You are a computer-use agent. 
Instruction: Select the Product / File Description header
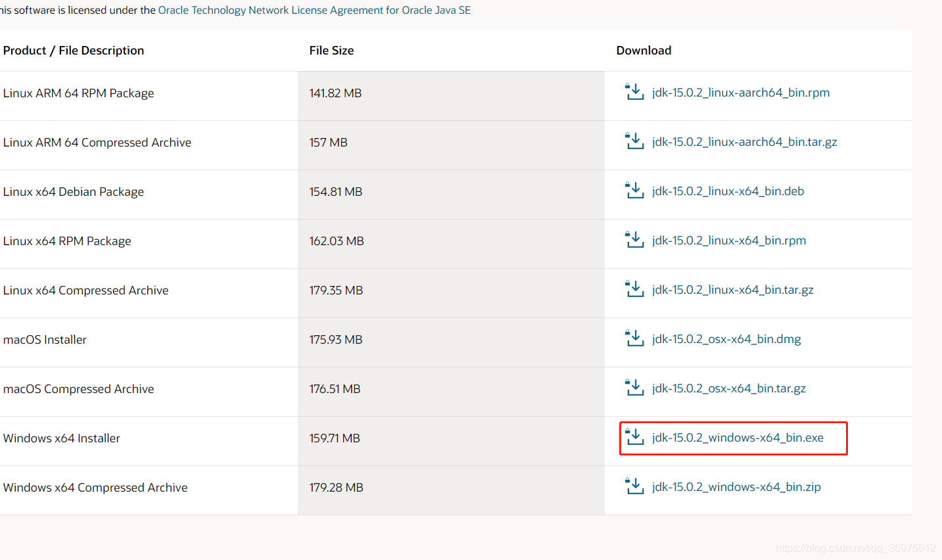pyautogui.click(x=74, y=51)
